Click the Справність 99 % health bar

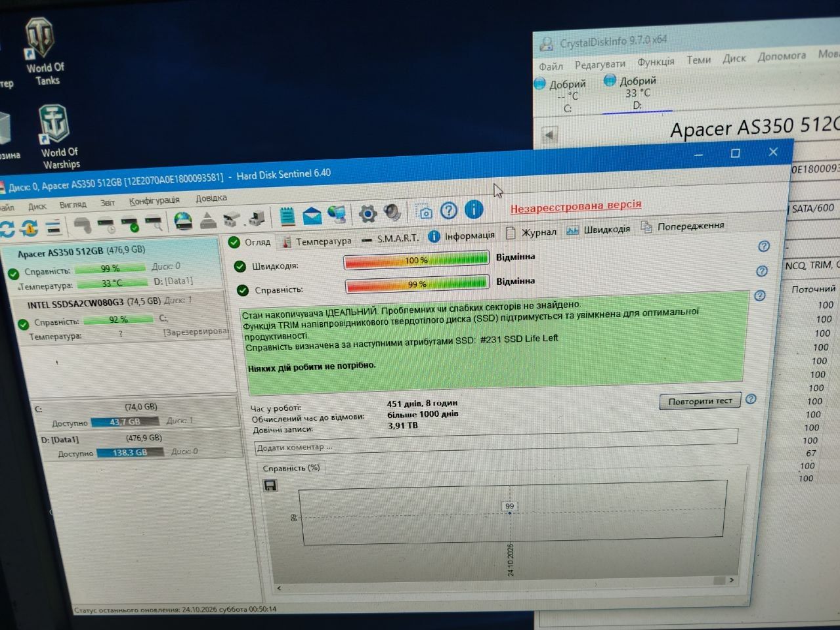(x=417, y=284)
